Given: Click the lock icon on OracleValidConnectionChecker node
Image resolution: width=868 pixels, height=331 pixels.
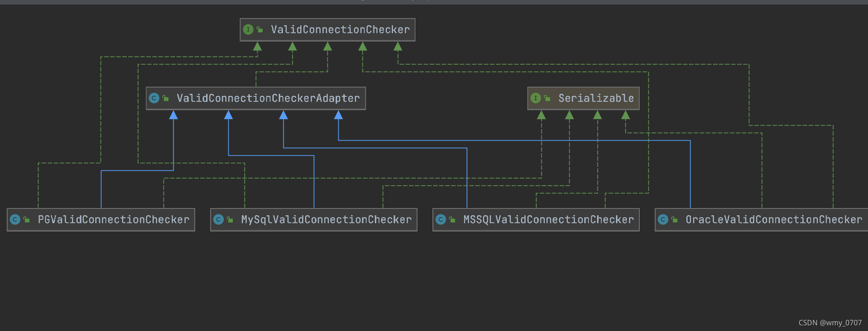Looking at the screenshot, I should [674, 219].
